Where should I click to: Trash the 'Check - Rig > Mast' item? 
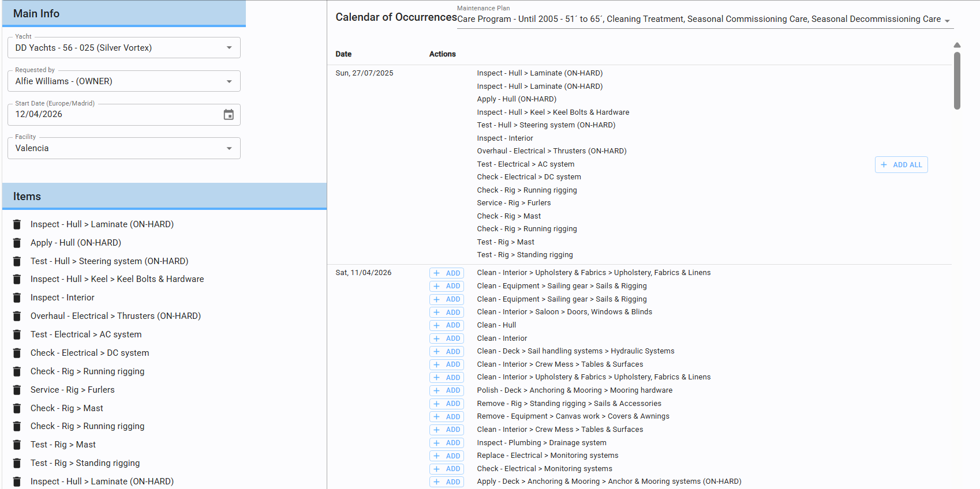tap(17, 408)
